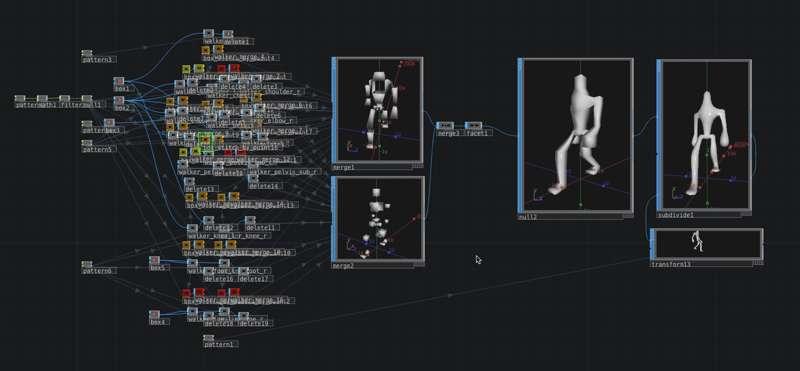Click the pattern1 label text
Image resolution: width=800 pixels, height=371 pixels.
220,344
